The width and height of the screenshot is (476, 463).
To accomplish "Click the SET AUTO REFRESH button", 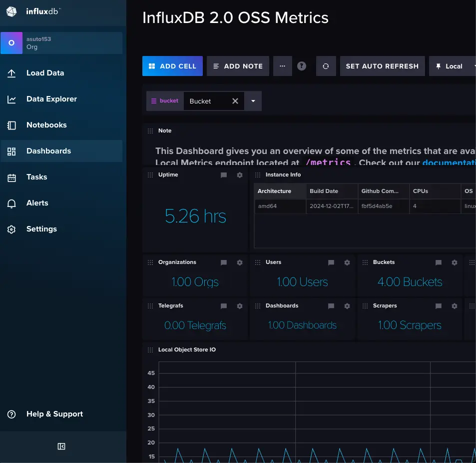I will point(382,65).
